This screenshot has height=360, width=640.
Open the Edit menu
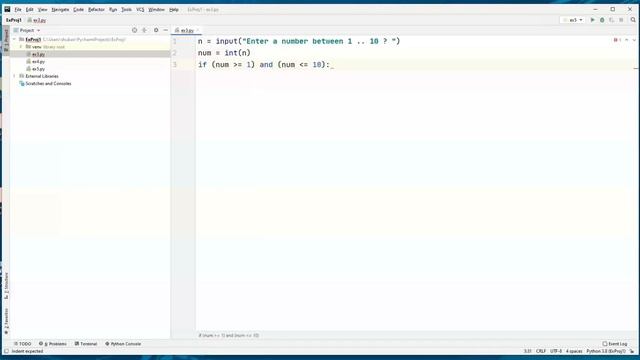(x=29, y=9)
